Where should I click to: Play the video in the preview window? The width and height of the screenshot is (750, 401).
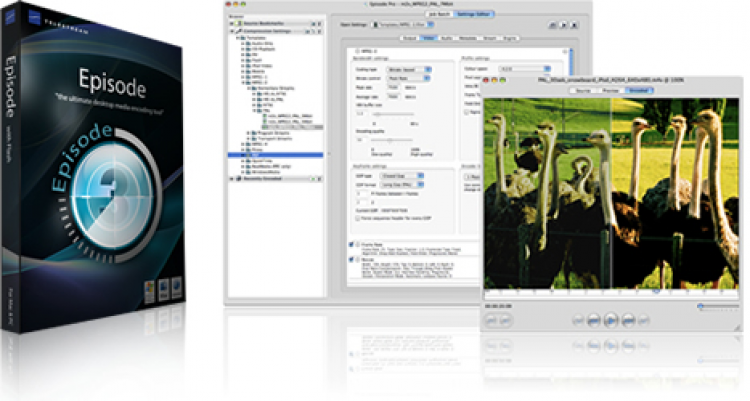point(611,320)
